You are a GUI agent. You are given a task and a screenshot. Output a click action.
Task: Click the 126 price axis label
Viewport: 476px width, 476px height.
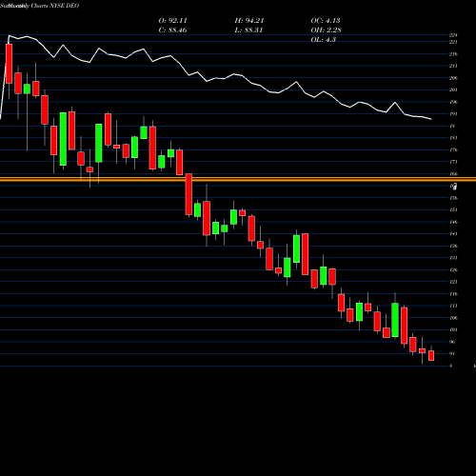click(x=453, y=270)
